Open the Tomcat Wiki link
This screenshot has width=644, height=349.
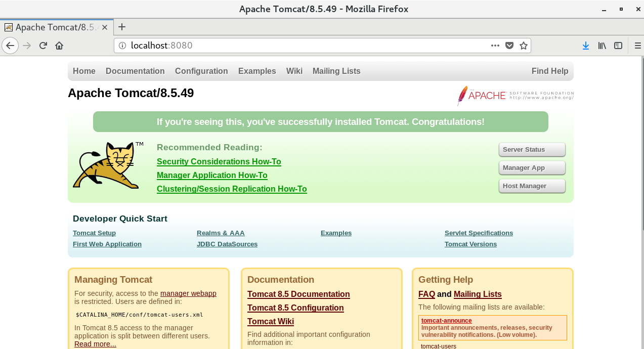coord(271,322)
